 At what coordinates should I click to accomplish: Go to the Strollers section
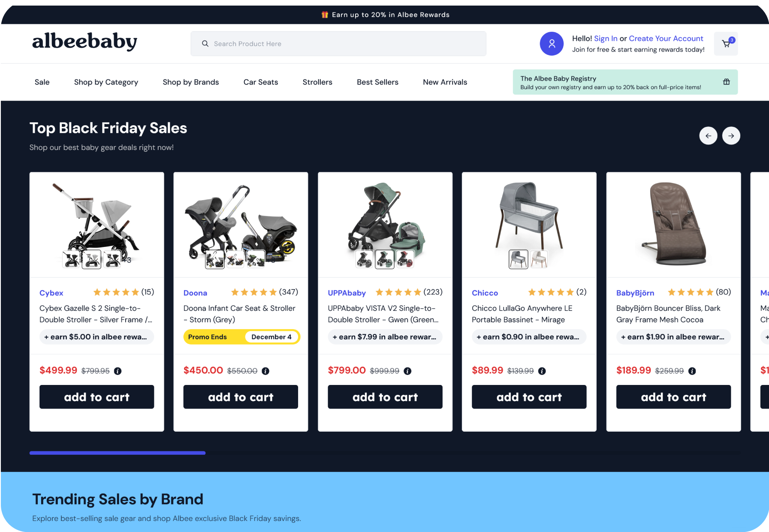(317, 82)
